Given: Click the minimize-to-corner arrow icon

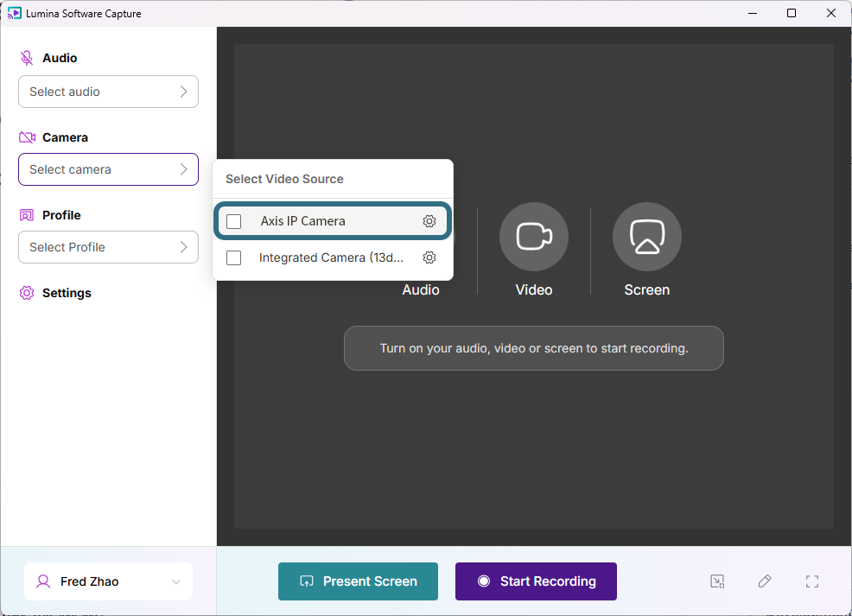Looking at the screenshot, I should [717, 581].
